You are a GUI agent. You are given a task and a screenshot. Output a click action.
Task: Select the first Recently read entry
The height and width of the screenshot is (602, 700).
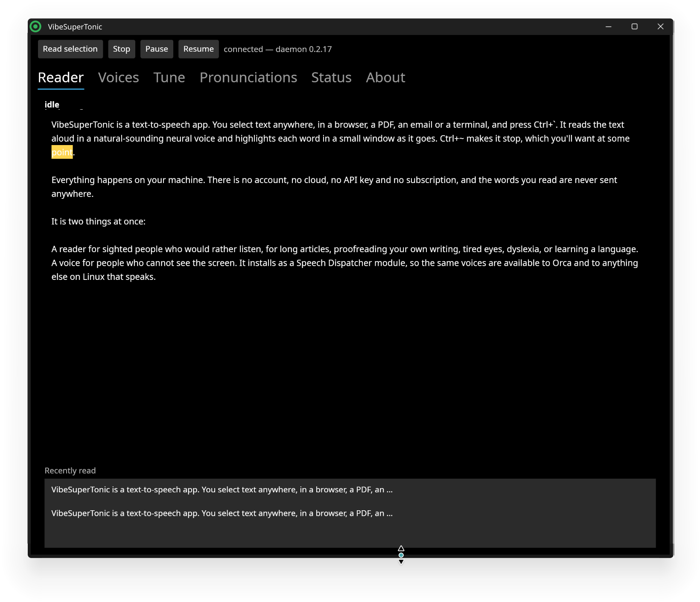[x=350, y=490]
